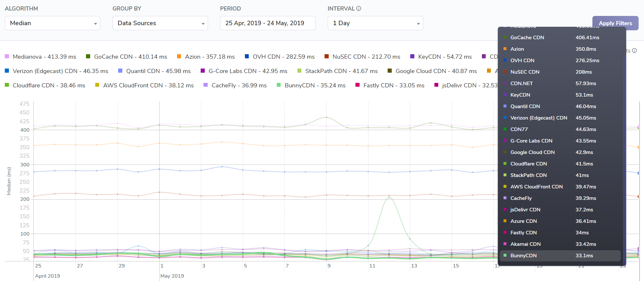Toggle OVH CDN series in legend
Screen dimensions: 644x285
(x=280, y=57)
